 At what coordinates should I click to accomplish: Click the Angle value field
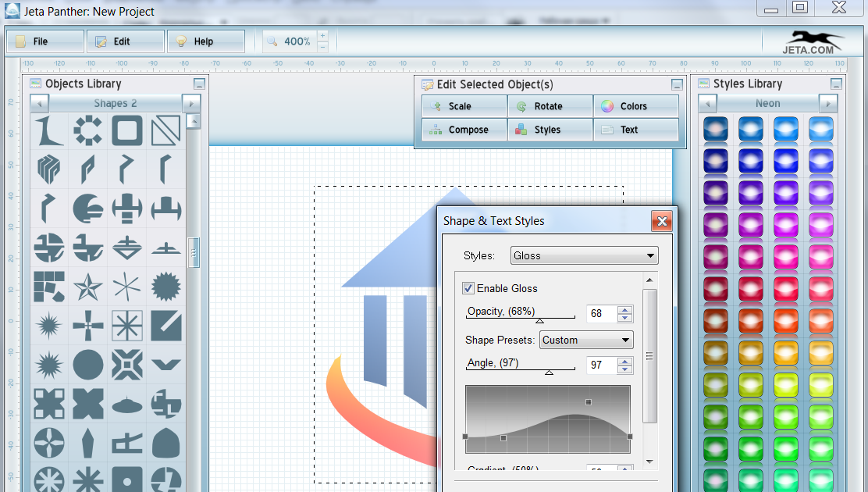coord(602,365)
